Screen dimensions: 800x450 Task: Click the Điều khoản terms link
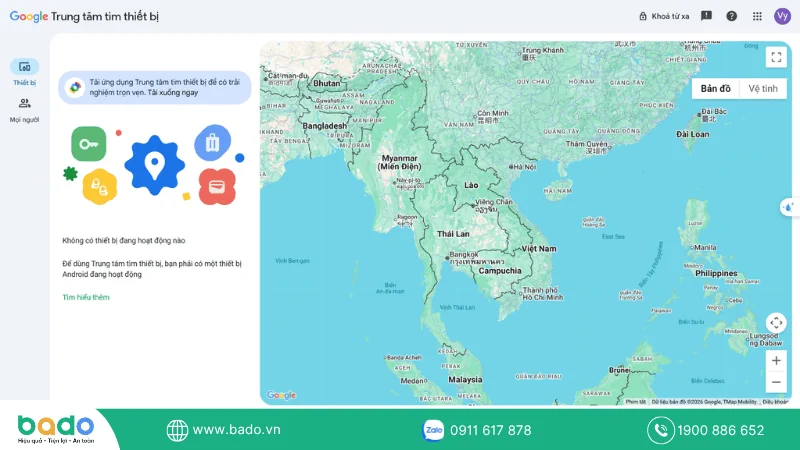(776, 402)
